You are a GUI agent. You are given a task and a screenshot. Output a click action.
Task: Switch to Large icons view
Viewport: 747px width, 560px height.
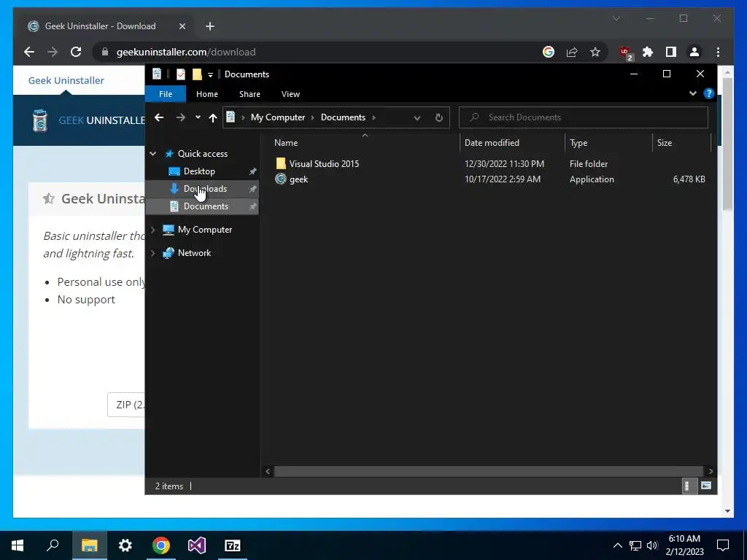click(x=706, y=486)
